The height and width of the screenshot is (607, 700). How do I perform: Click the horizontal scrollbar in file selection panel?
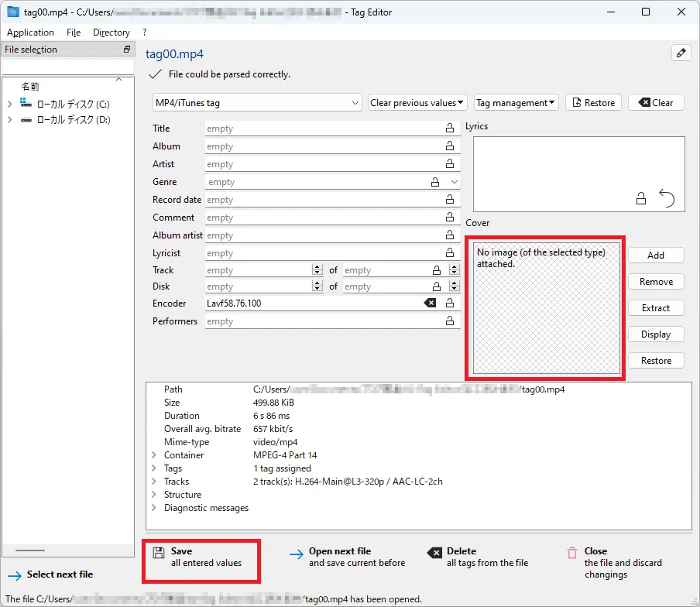point(31,550)
